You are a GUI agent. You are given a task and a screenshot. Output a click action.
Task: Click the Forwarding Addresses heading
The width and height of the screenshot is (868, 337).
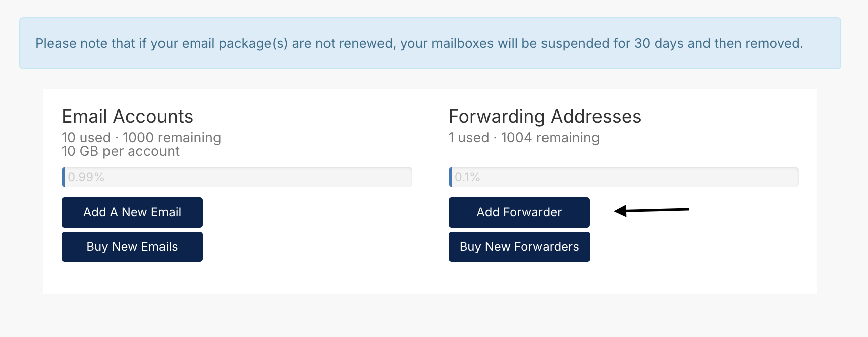point(545,117)
